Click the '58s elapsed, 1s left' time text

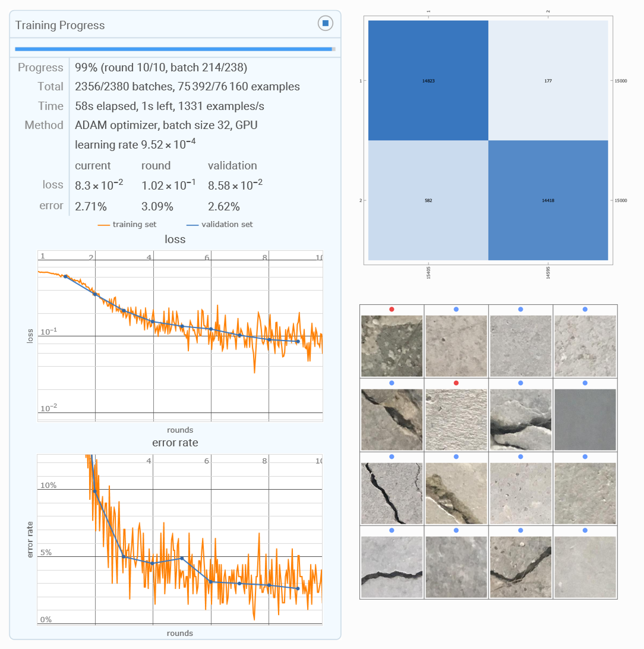pyautogui.click(x=123, y=106)
